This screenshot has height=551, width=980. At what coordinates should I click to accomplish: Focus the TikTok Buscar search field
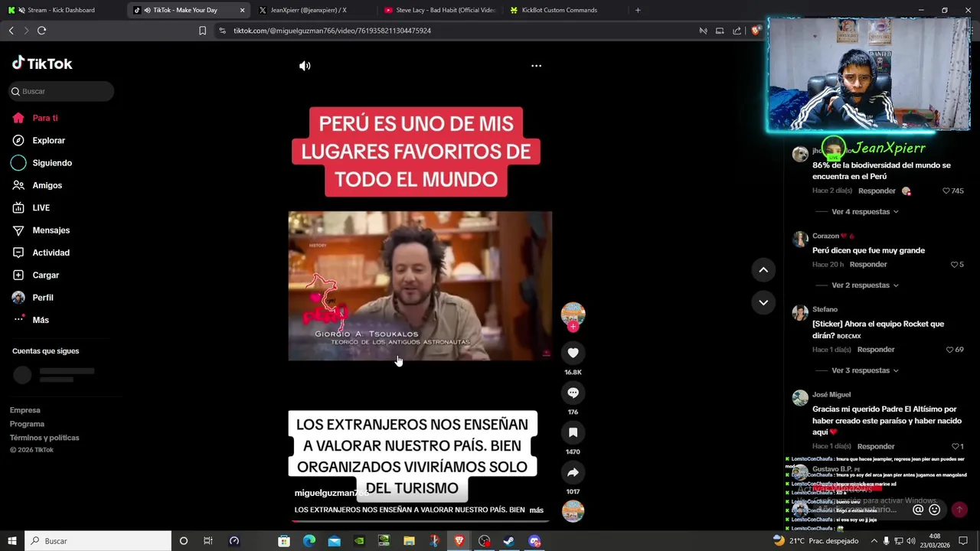point(61,91)
